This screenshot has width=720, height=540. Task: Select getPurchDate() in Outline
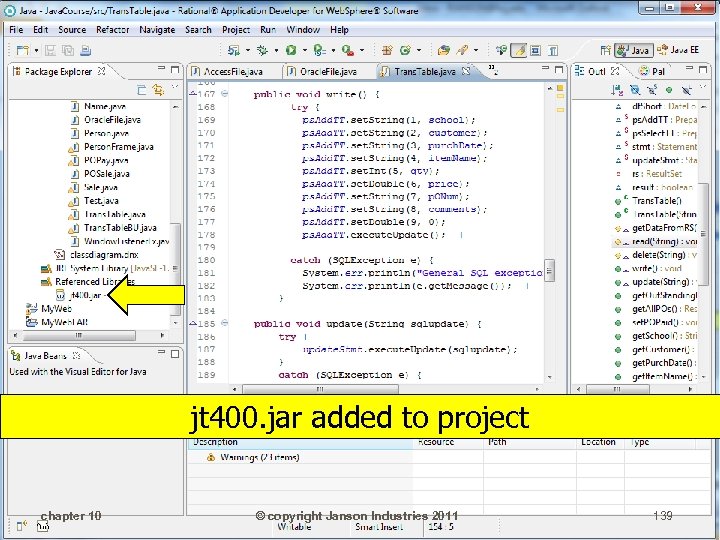(x=657, y=363)
